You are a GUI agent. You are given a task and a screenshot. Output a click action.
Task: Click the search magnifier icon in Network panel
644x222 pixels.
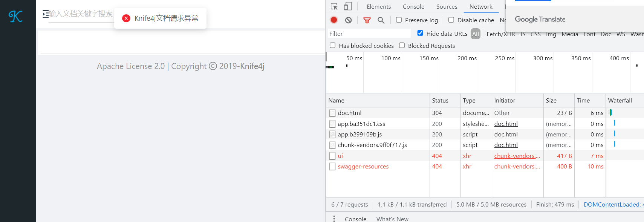coord(381,20)
